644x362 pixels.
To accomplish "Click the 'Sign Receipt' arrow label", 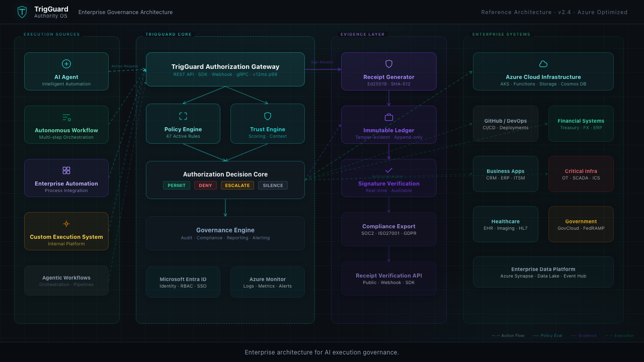I will [322, 62].
